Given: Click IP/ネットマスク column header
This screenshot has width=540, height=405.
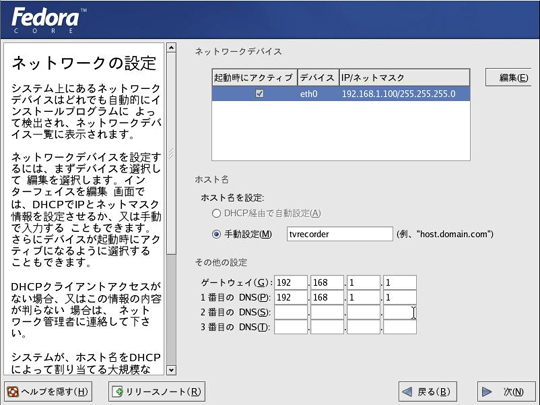Looking at the screenshot, I should pos(404,78).
